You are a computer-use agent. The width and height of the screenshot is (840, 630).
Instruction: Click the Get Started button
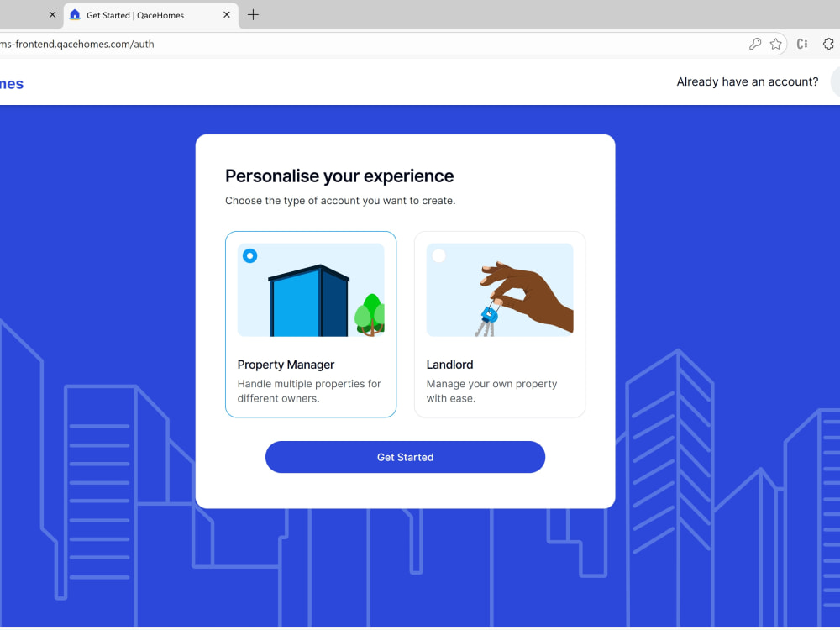tap(405, 457)
